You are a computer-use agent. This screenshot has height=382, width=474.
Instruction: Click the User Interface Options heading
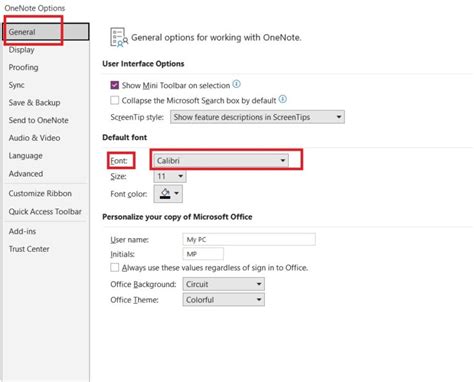tap(143, 64)
